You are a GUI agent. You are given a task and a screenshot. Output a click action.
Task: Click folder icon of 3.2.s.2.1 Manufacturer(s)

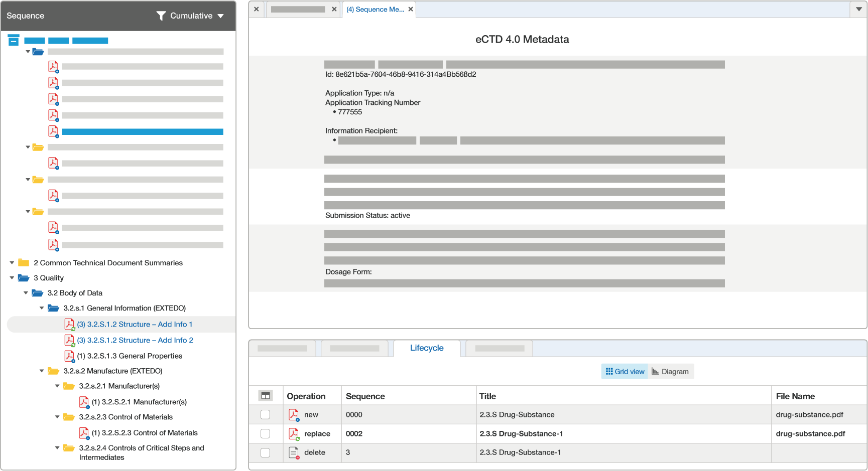pyautogui.click(x=69, y=386)
